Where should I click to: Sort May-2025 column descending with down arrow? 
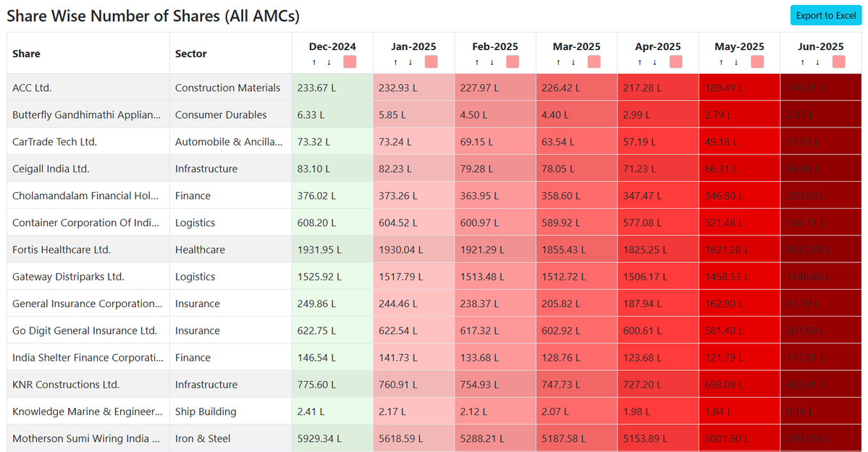[736, 62]
